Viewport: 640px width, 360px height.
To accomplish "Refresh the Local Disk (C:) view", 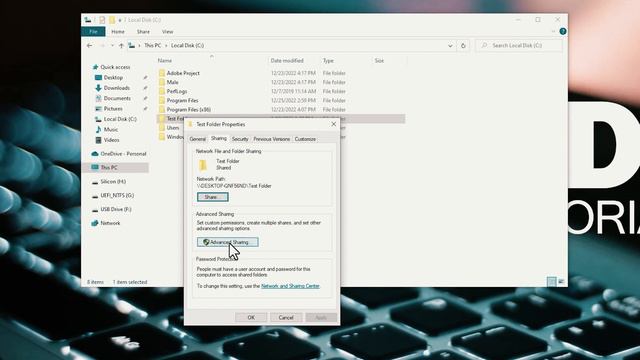I will pos(463,46).
